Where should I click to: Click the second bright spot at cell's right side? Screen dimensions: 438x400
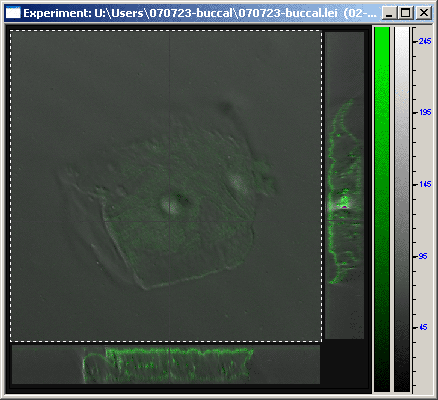(x=238, y=183)
